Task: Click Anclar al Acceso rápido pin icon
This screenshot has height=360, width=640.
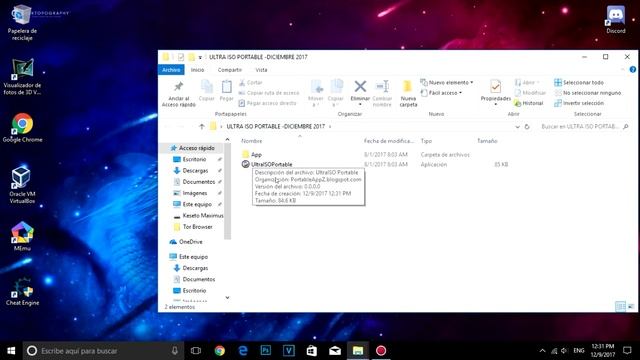Action: pyautogui.click(x=178, y=87)
